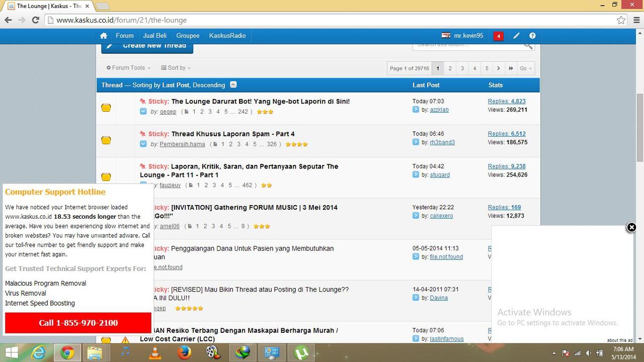Open the Go page jump dropdown
644x362 pixels.
click(x=526, y=68)
